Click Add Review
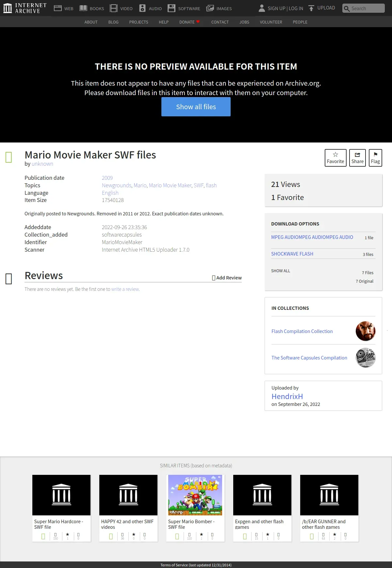Viewport: 392px width, 568px height. (x=227, y=278)
